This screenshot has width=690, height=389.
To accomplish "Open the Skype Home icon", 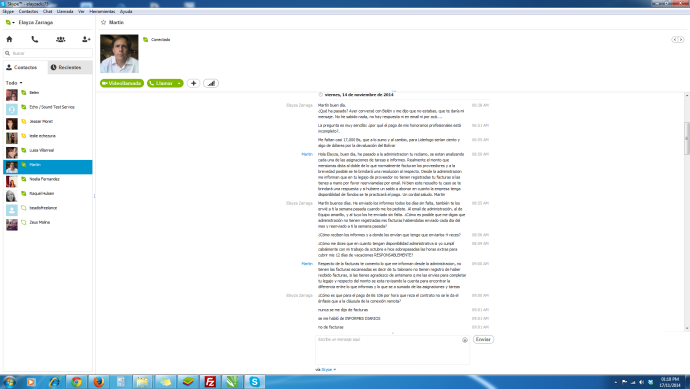I will [9, 39].
